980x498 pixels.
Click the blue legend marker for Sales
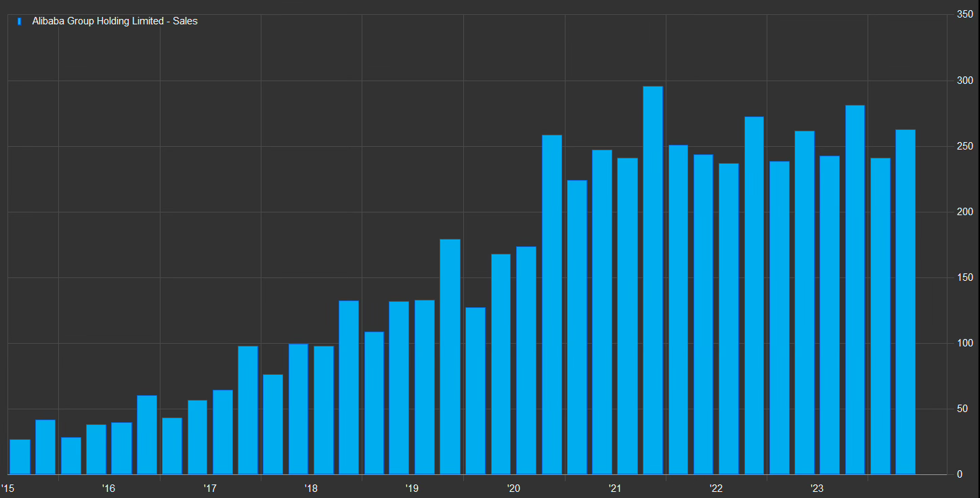[x=20, y=22]
